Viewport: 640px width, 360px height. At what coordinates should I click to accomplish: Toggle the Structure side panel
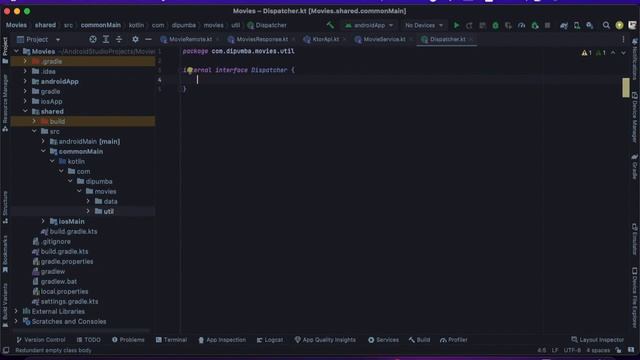click(5, 207)
